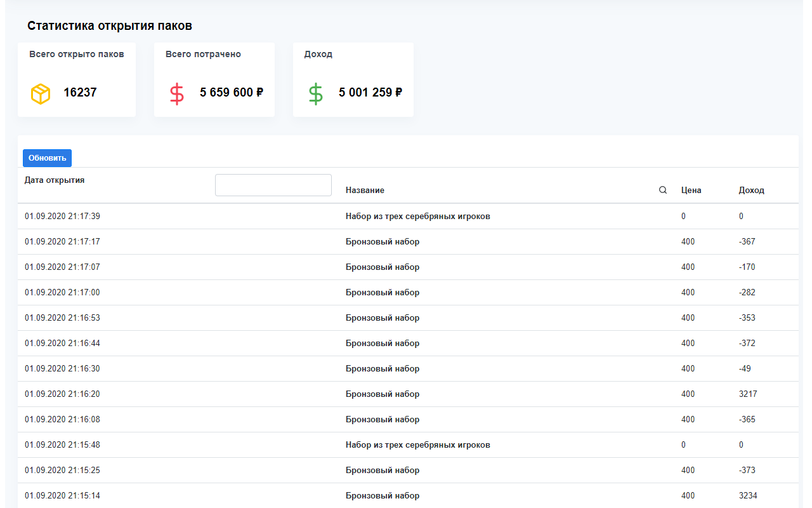Click income value -373
The height and width of the screenshot is (508, 812).
[747, 470]
